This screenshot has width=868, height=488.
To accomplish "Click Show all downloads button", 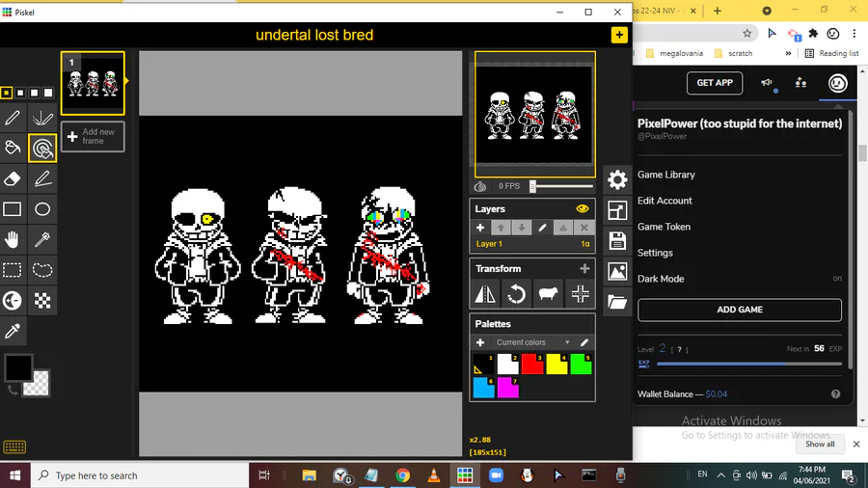I will (x=820, y=444).
